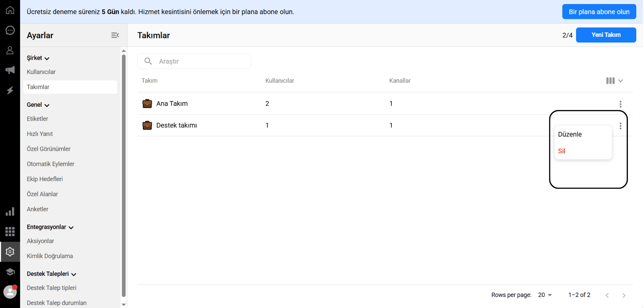Open Rows per page dropdown
The width and height of the screenshot is (644, 308).
[545, 295]
